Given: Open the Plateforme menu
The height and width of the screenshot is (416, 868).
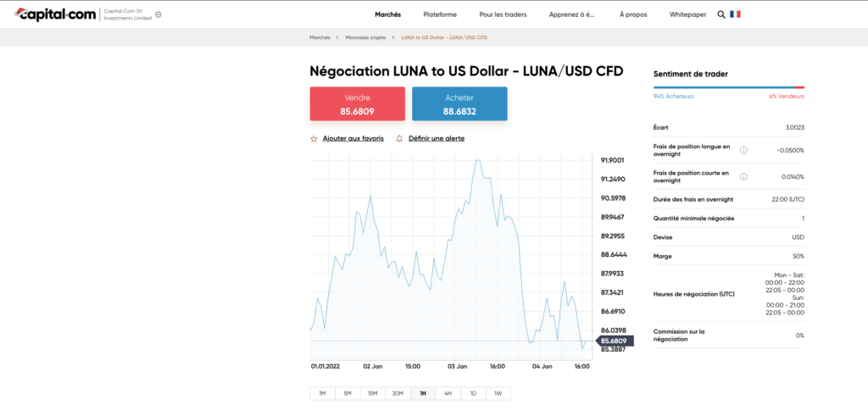Looking at the screenshot, I should click(x=440, y=15).
